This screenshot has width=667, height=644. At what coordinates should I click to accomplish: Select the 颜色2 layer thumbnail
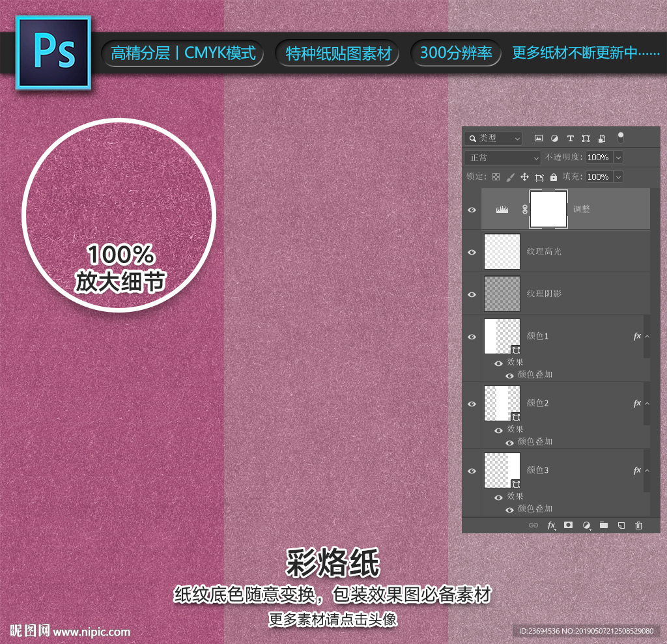[502, 403]
